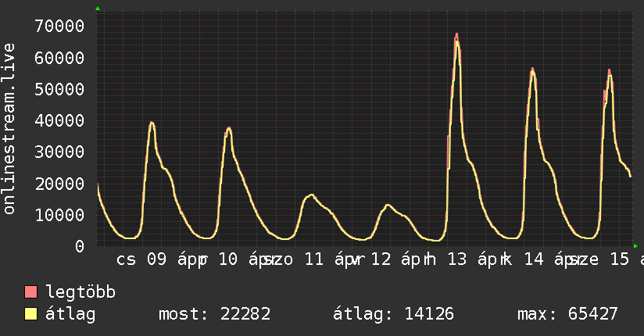Click the 60000 y-axis label
The image size is (644, 336).
click(59, 58)
